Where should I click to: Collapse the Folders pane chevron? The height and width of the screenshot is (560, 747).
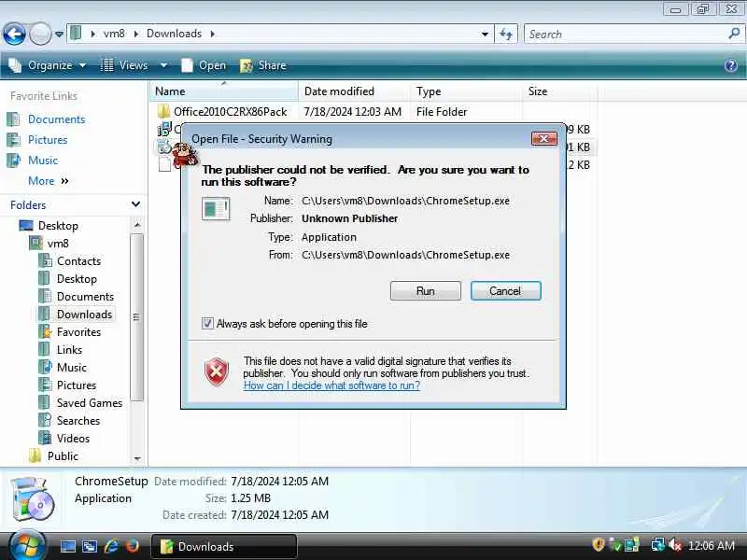[135, 204]
